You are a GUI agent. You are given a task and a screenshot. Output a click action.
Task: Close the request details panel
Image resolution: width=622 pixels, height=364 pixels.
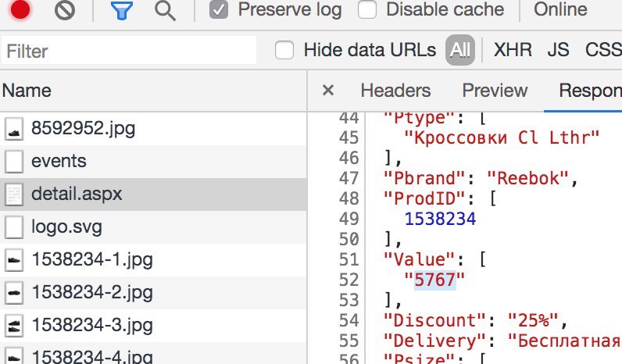[x=328, y=91]
